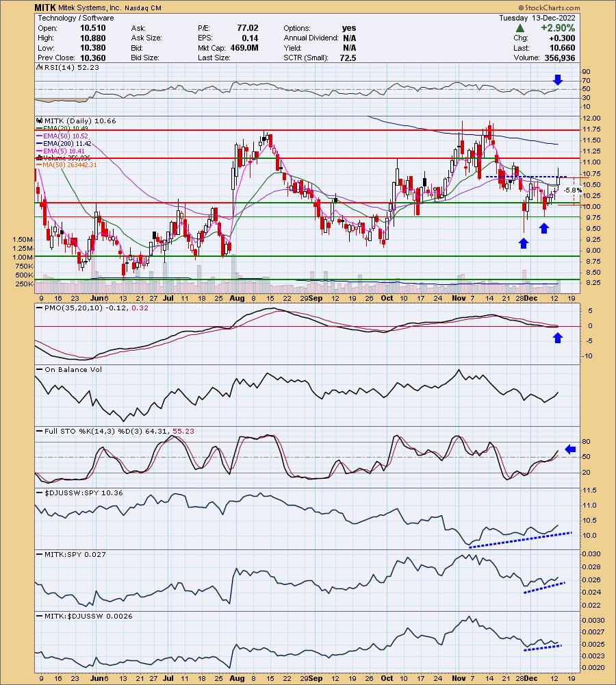The height and width of the screenshot is (685, 616).
Task: Click the Nasdaq CM exchange label
Action: (x=143, y=8)
